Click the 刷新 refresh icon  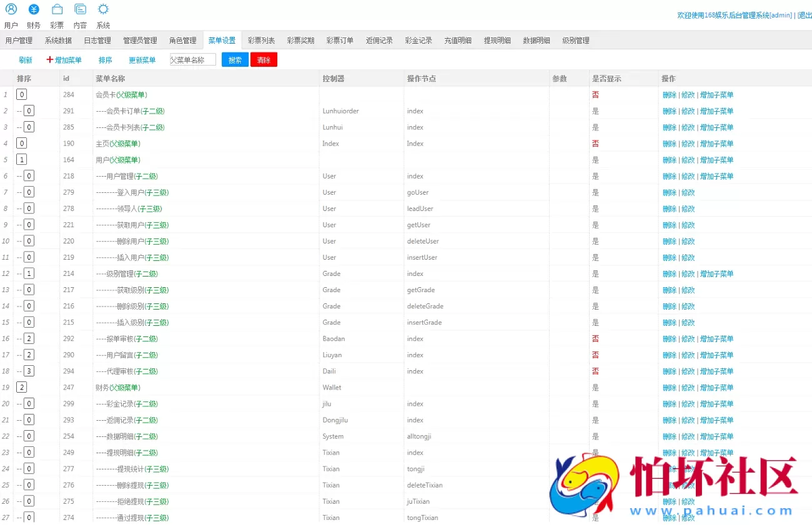tap(25, 59)
